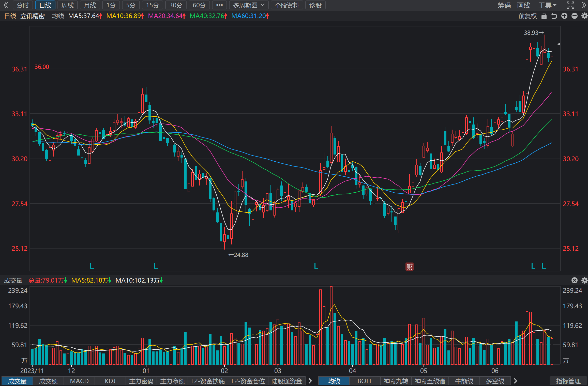Click the current price pointer on right axis

[559, 44]
